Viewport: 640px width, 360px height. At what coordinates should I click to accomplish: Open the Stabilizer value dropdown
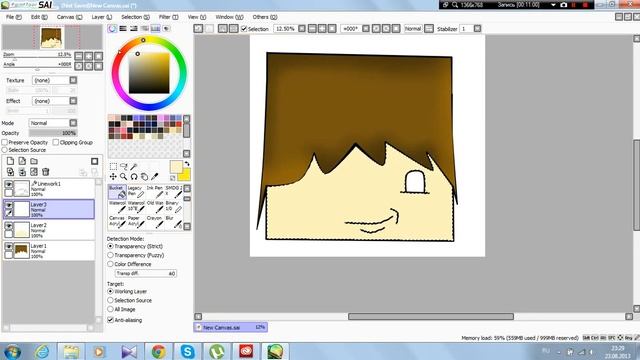click(x=477, y=29)
